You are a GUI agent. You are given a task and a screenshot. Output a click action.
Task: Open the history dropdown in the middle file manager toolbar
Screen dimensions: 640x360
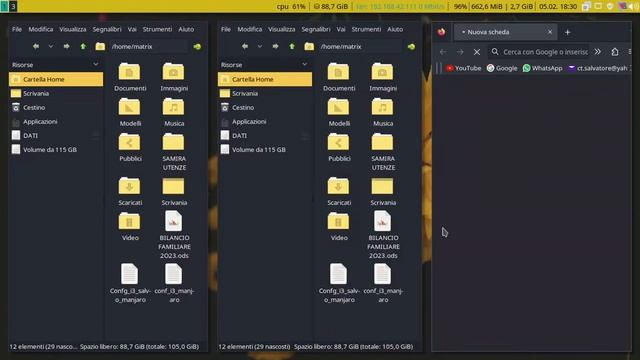(260, 47)
